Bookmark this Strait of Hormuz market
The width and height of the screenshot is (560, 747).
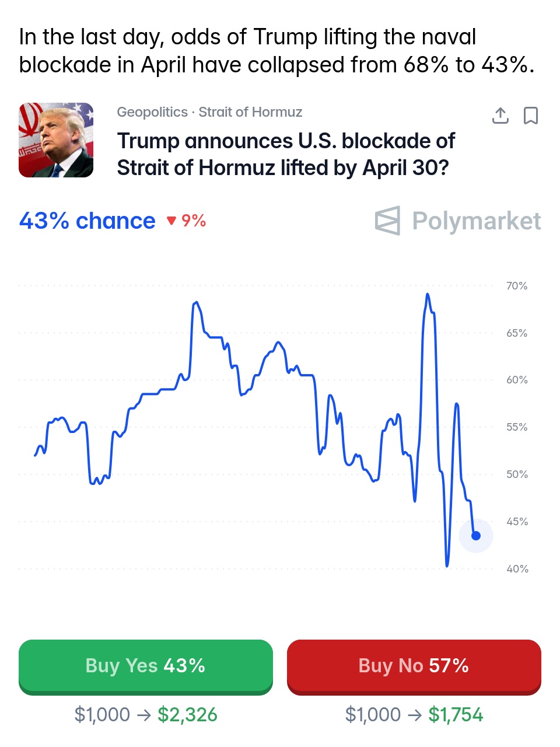530,116
